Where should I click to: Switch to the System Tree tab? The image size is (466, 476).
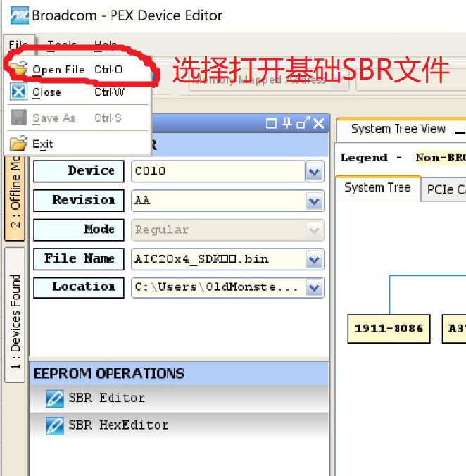377,187
